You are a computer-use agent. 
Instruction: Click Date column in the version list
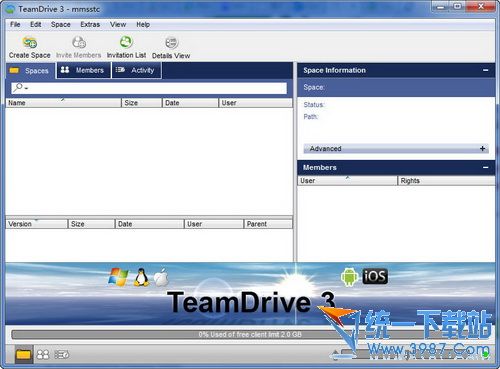click(x=149, y=224)
